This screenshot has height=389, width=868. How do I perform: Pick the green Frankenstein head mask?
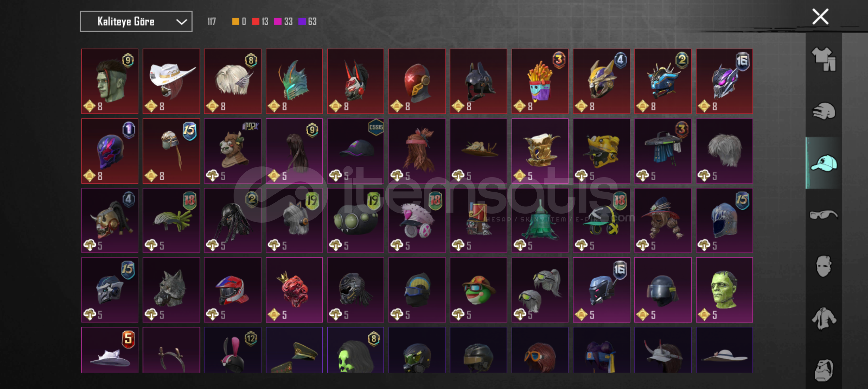[724, 290]
